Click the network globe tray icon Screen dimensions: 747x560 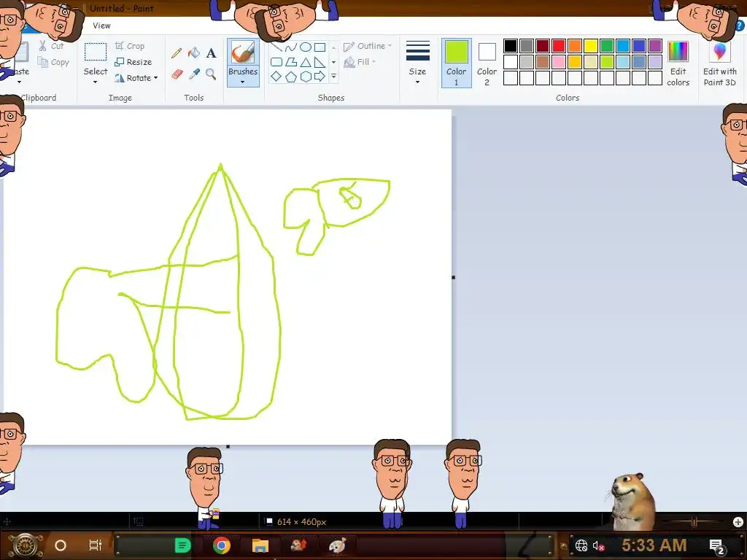point(581,545)
